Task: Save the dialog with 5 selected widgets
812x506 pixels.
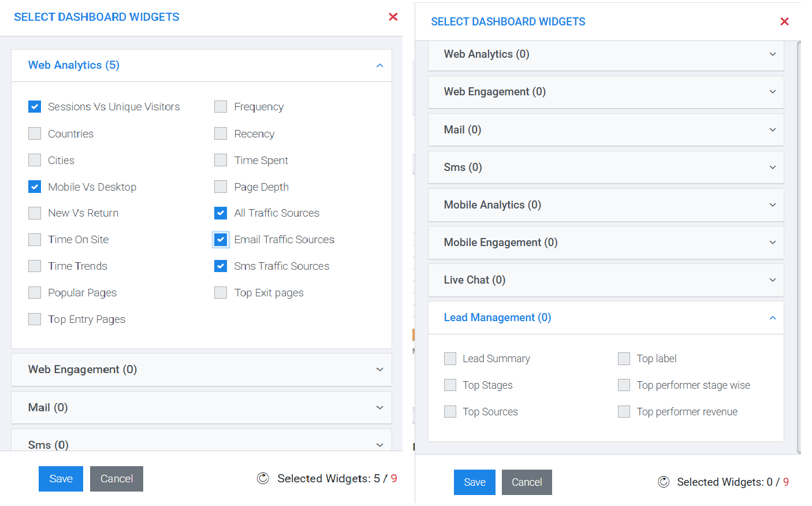Action: pos(61,479)
